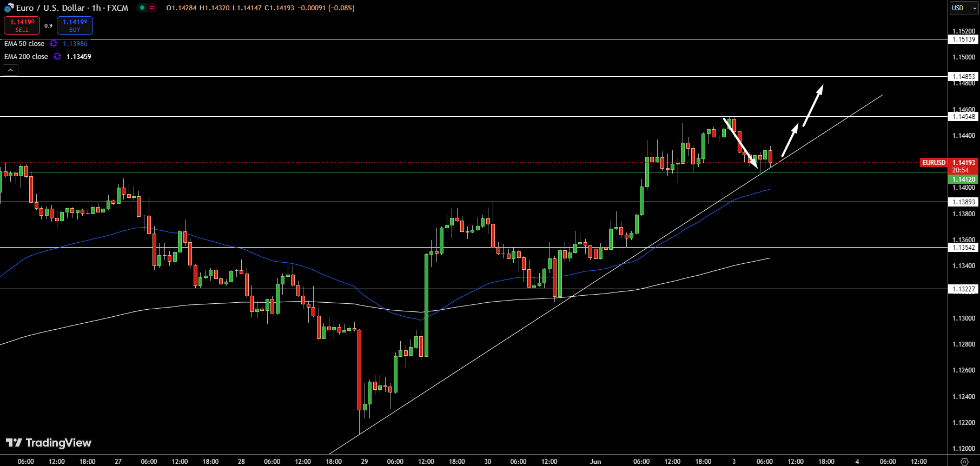Image resolution: width=980 pixels, height=466 pixels.
Task: Click the open price O1.14284
Action: click(181, 8)
